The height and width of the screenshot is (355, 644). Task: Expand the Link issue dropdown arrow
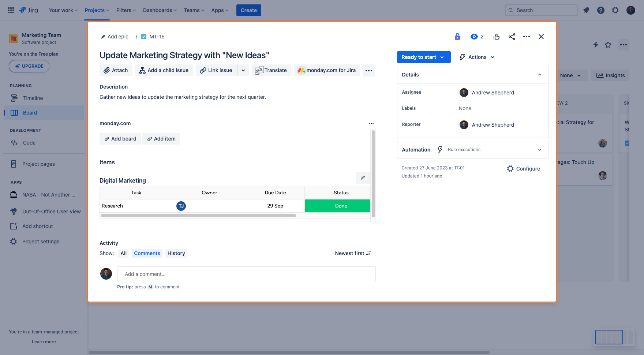243,70
